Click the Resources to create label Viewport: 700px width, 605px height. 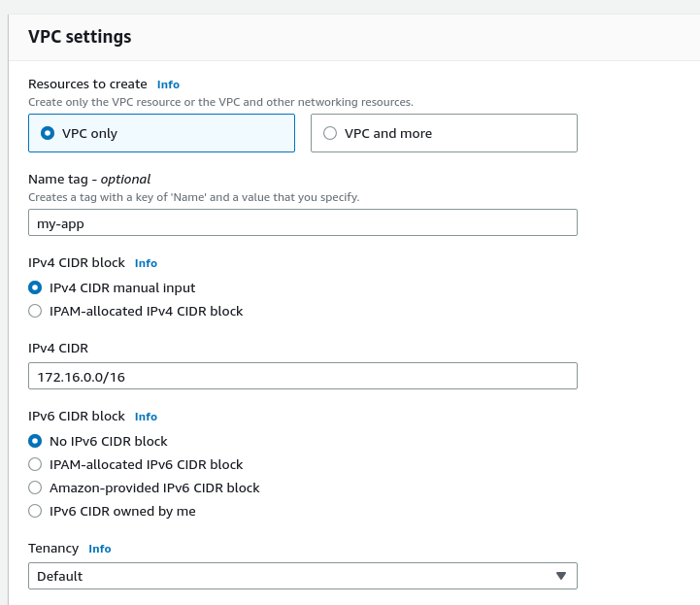(x=87, y=84)
